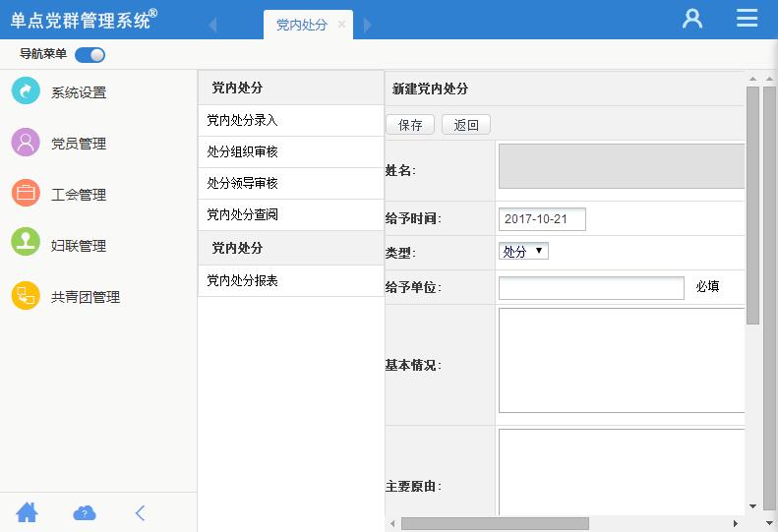
Task: Click the 系统设置 arrow icon
Action: point(26,90)
